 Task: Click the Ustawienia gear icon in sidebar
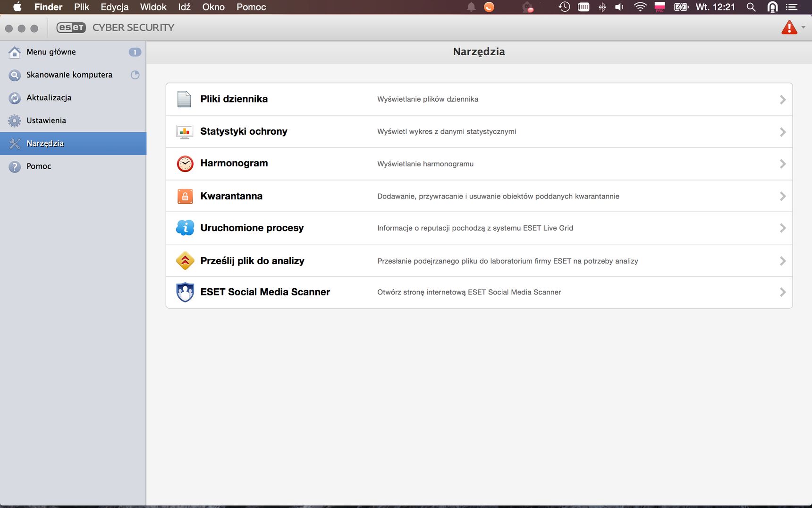(x=15, y=121)
